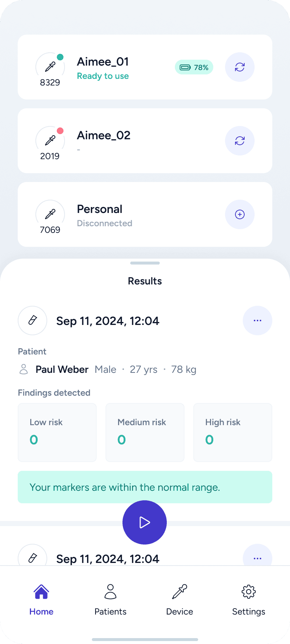Switch to the Device tab
Viewport: 290px width, 644px height.
(x=179, y=599)
